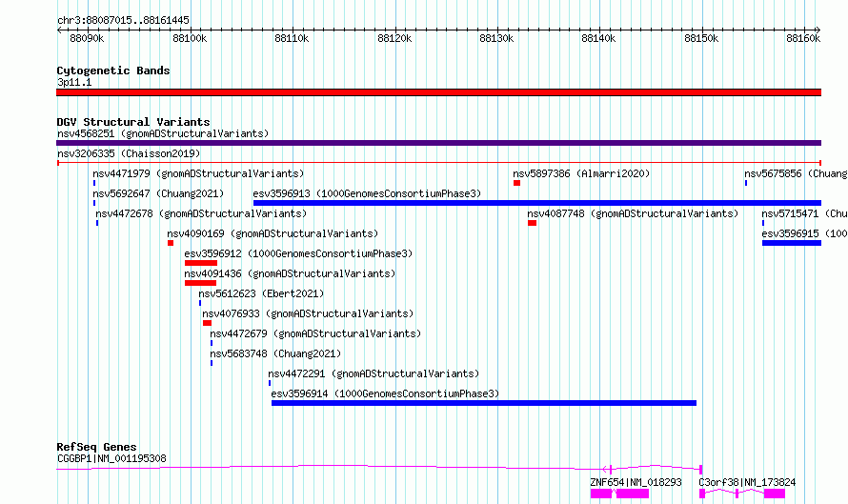Image resolution: width=848 pixels, height=504 pixels.
Task: Click chr3:88087015..88161445 coordinates text
Action: (x=123, y=21)
